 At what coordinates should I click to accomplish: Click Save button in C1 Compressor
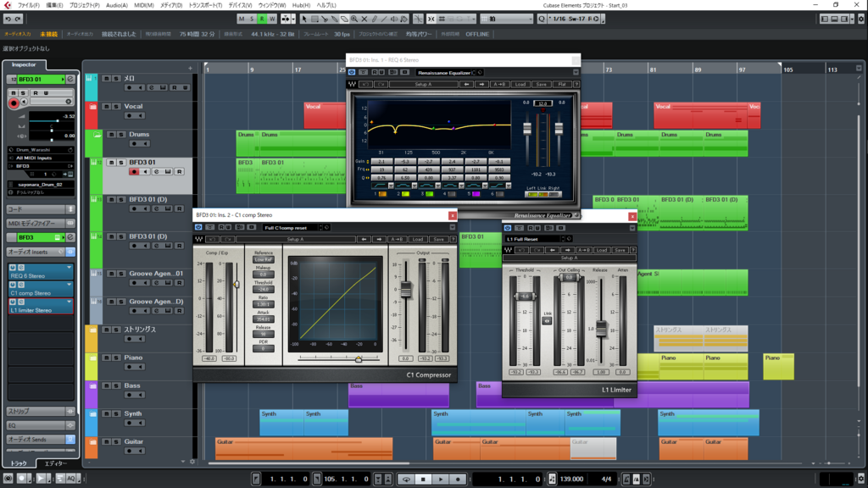click(x=438, y=239)
